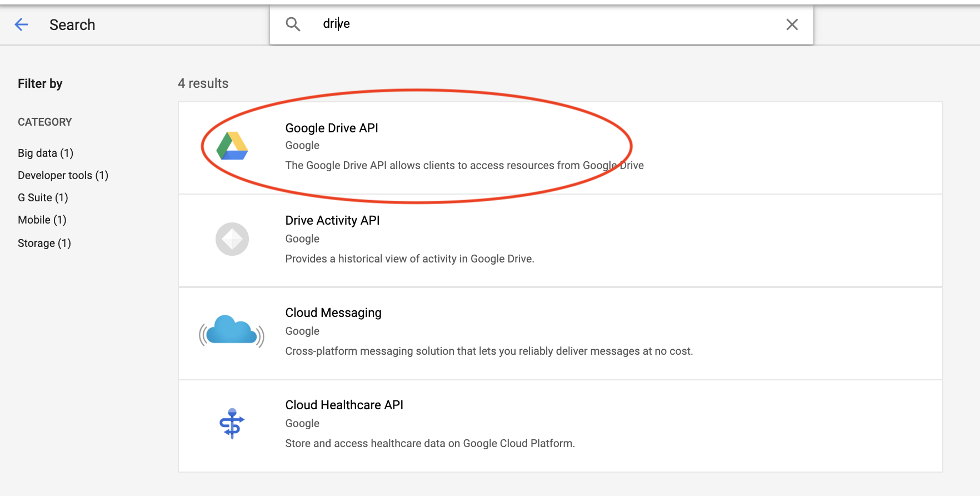Open the Google Drive API title
This screenshot has width=980, height=496.
[332, 128]
